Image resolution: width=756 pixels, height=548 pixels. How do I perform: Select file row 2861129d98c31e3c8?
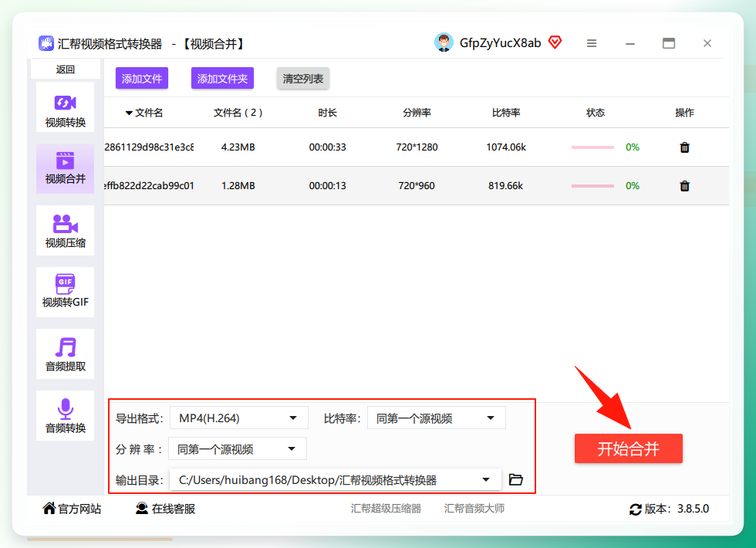(416, 147)
